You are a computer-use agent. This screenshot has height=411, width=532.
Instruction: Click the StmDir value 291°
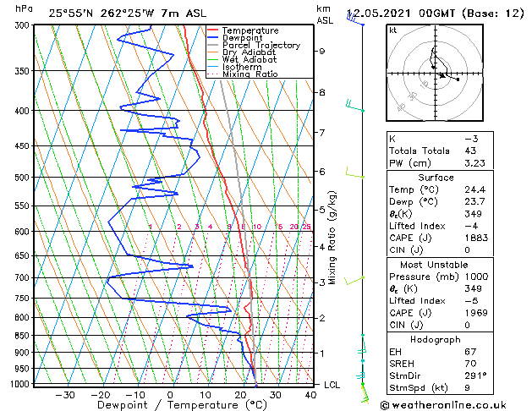(x=475, y=376)
